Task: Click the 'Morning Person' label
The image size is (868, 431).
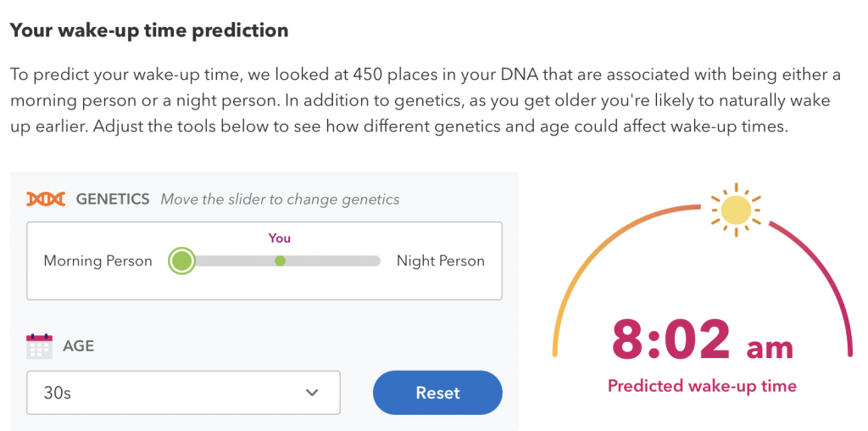Action: pyautogui.click(x=98, y=261)
